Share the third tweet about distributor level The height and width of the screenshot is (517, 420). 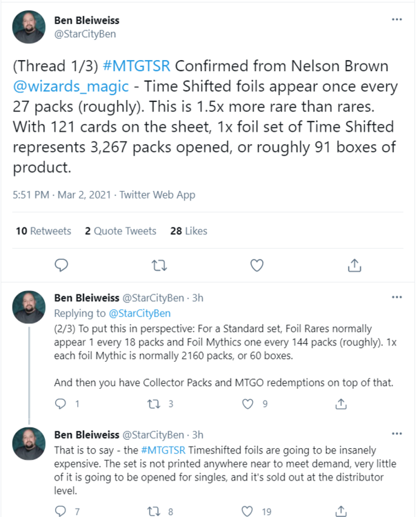pyautogui.click(x=341, y=511)
